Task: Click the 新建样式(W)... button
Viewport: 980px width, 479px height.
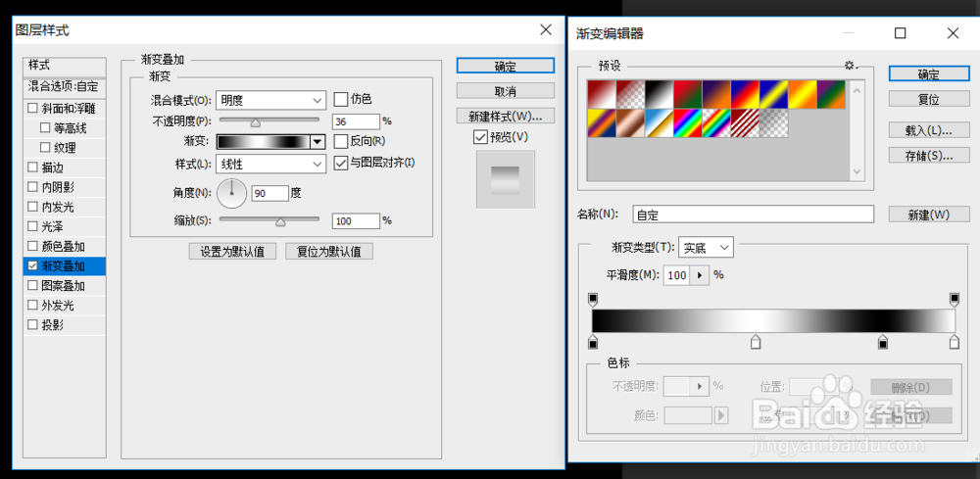Action: 505,116
